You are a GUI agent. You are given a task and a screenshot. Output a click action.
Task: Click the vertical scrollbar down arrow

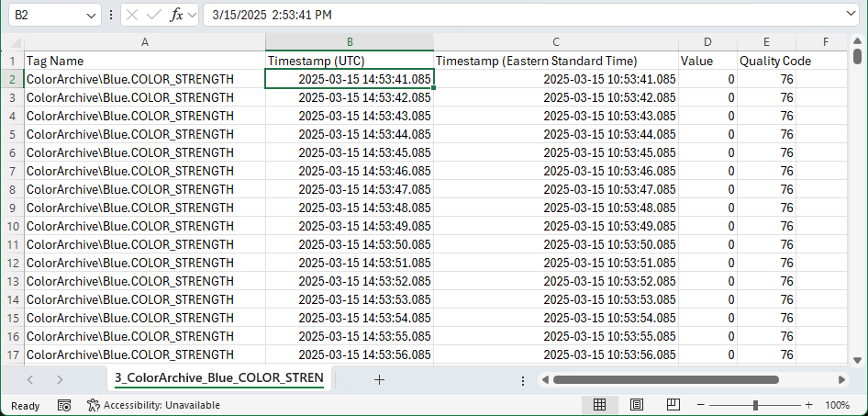point(858,359)
